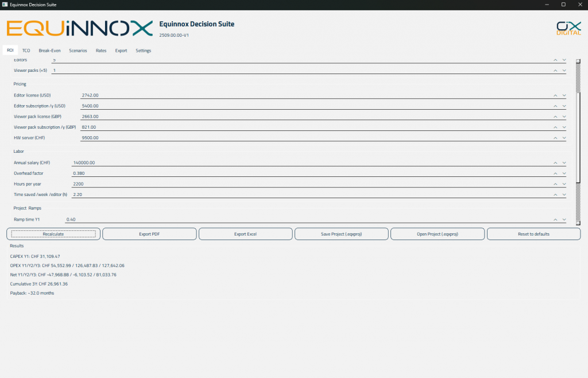Viewport: 588px width, 378px height.
Task: Decrease Overhead factor with down arrow
Action: [x=564, y=173]
